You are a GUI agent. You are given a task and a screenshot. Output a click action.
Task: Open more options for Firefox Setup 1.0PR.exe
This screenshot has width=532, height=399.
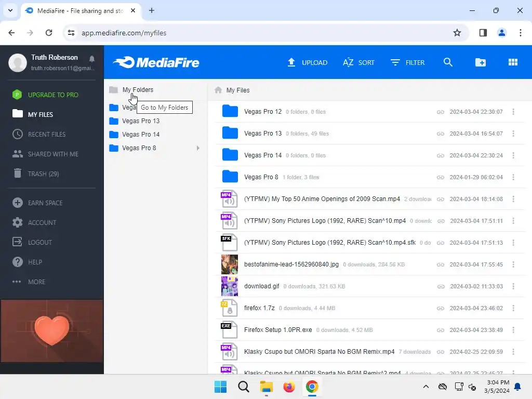coord(513,329)
